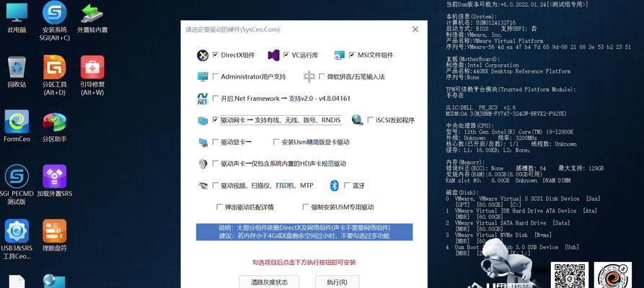Enable 微软拼音/五笔输入法 checkbox
The image size is (644, 288).
tap(321, 77)
